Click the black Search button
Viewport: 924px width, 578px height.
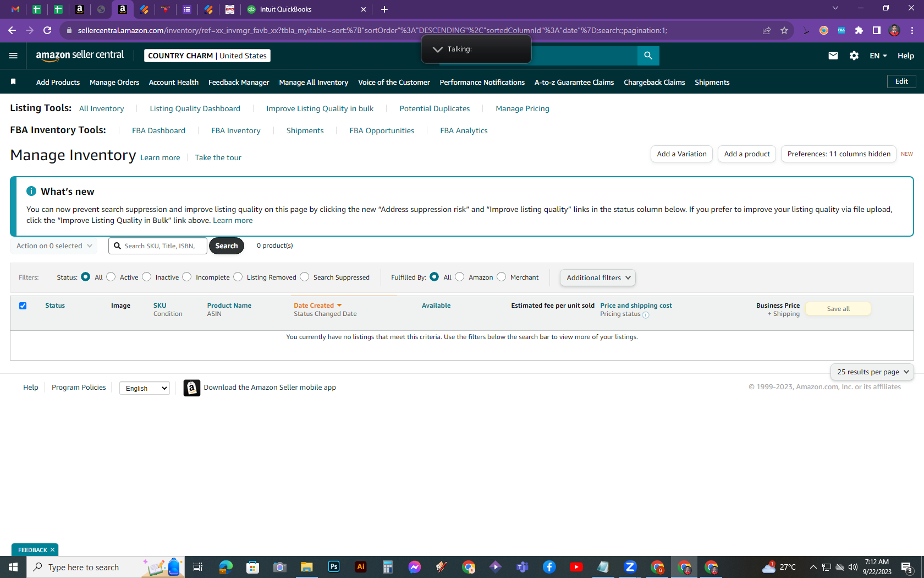coord(227,246)
